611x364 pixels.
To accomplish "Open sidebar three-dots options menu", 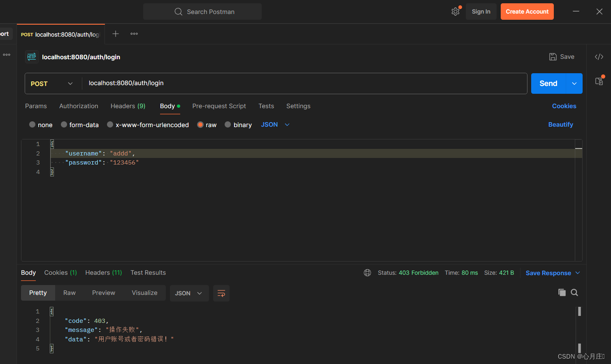I will point(7,55).
